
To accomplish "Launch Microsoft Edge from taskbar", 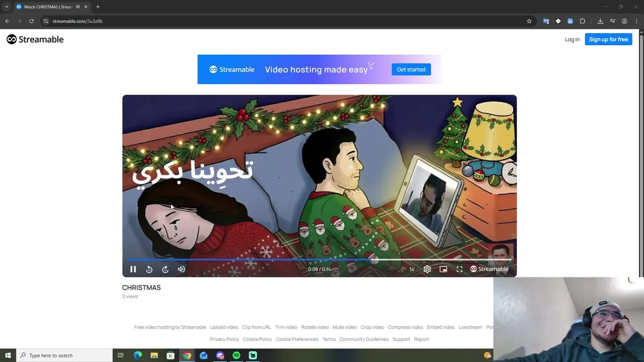I will click(138, 355).
